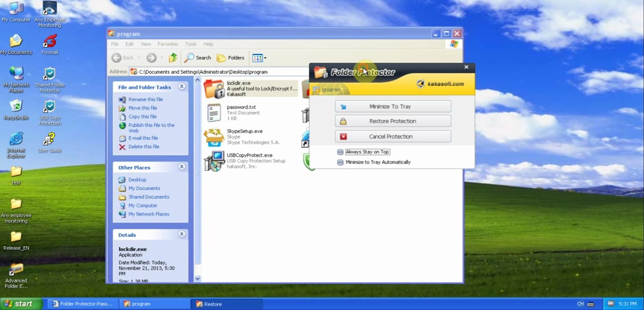Open the Help menu
Image resolution: width=644 pixels, height=310 pixels.
click(x=208, y=44)
